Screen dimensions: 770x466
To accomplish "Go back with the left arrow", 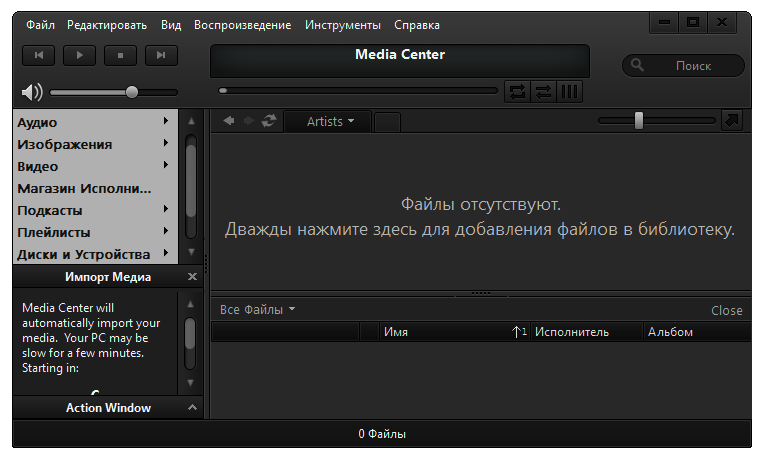I will coord(228,121).
